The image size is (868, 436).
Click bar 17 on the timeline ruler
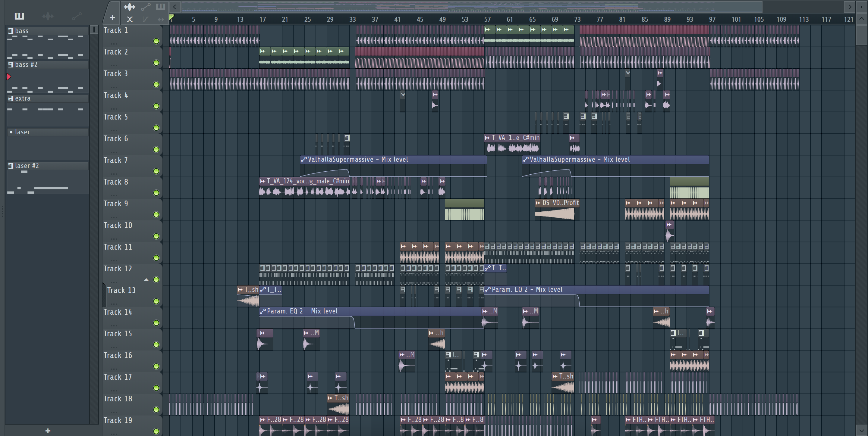click(263, 19)
